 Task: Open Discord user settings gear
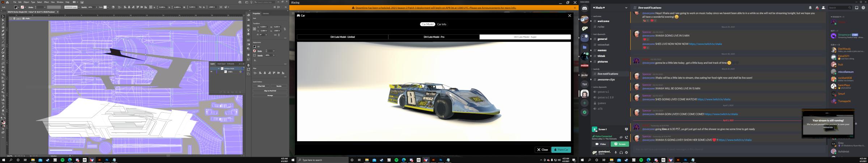click(626, 152)
